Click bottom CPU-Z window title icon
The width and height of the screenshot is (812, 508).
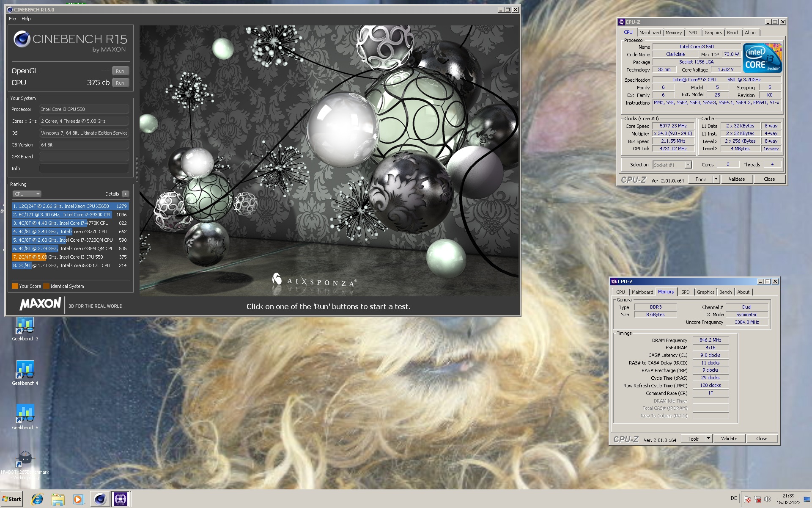(614, 282)
